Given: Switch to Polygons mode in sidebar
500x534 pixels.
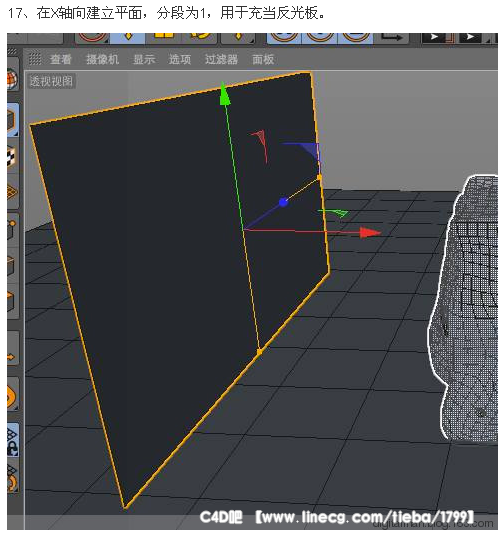Looking at the screenshot, I should click(x=12, y=301).
